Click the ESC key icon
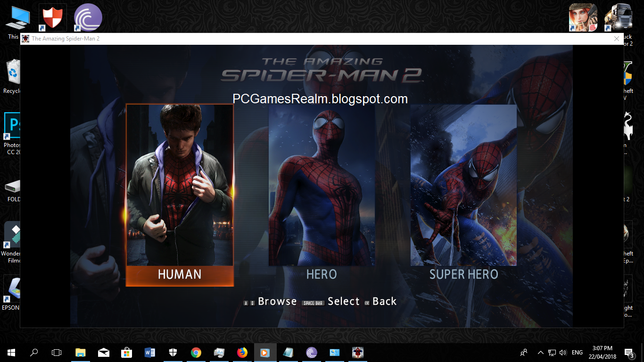Screen dimensions: 644x362 [367, 303]
